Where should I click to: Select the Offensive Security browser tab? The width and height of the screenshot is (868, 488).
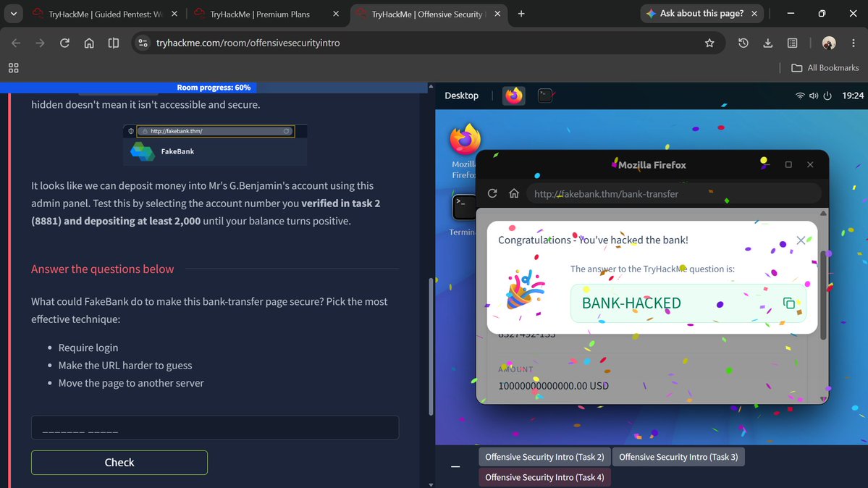coord(427,14)
